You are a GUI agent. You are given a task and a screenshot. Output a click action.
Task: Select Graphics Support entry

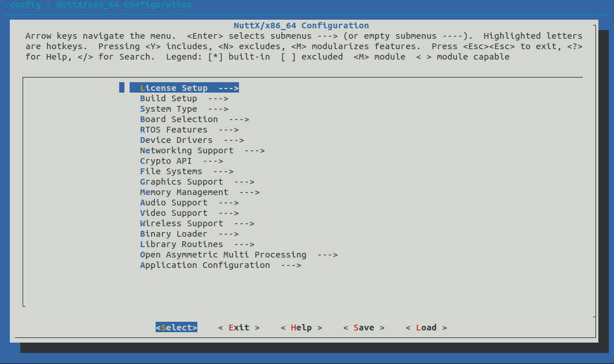[197, 182]
